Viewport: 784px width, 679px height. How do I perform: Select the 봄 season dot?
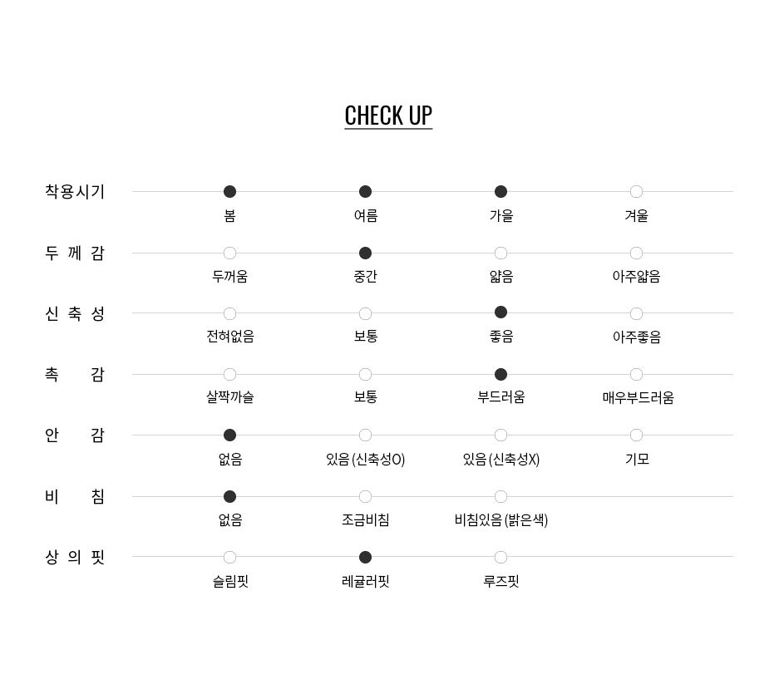[229, 192]
